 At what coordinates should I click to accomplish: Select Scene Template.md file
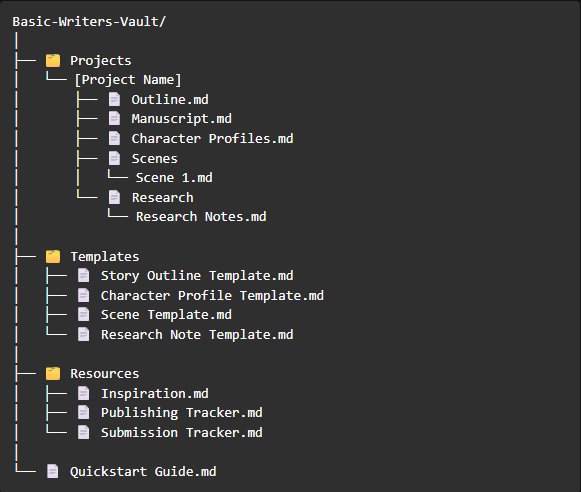pos(166,315)
